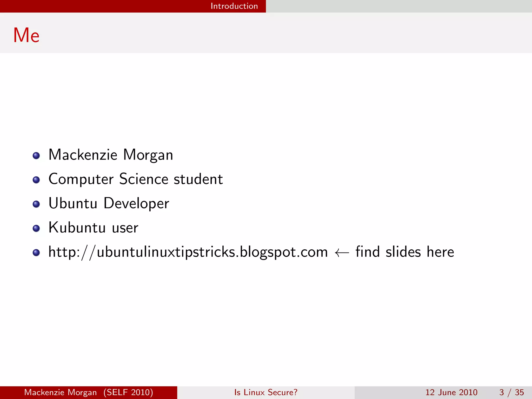The image size is (532, 399).
Task: Click the 'Ubuntu Developer' bullet text
Action: tap(109, 203)
